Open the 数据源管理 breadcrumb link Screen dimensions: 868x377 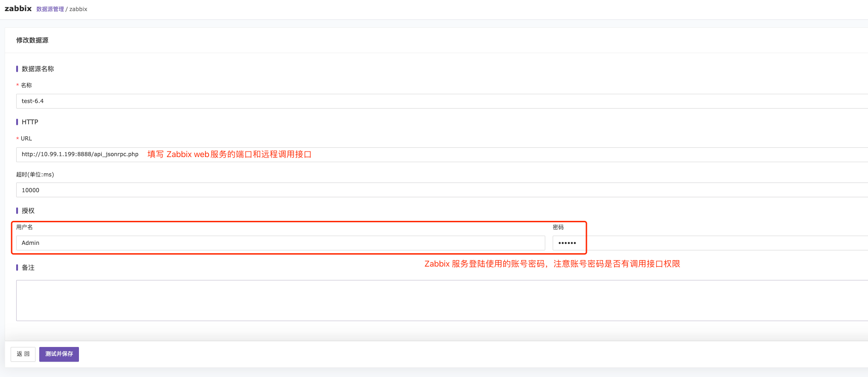50,9
